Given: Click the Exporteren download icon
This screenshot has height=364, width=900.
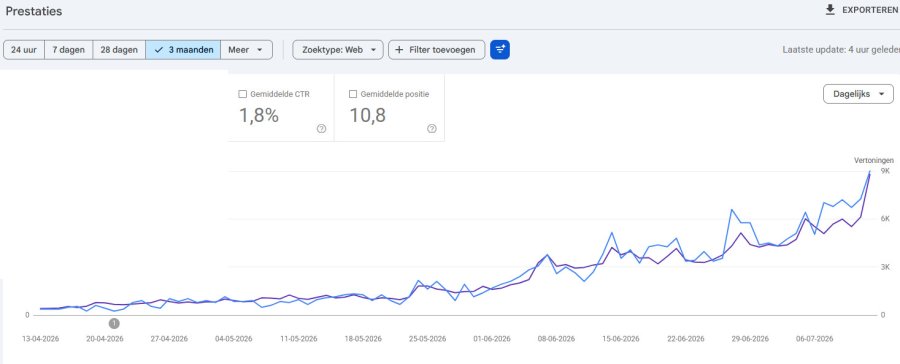Looking at the screenshot, I should click(830, 10).
